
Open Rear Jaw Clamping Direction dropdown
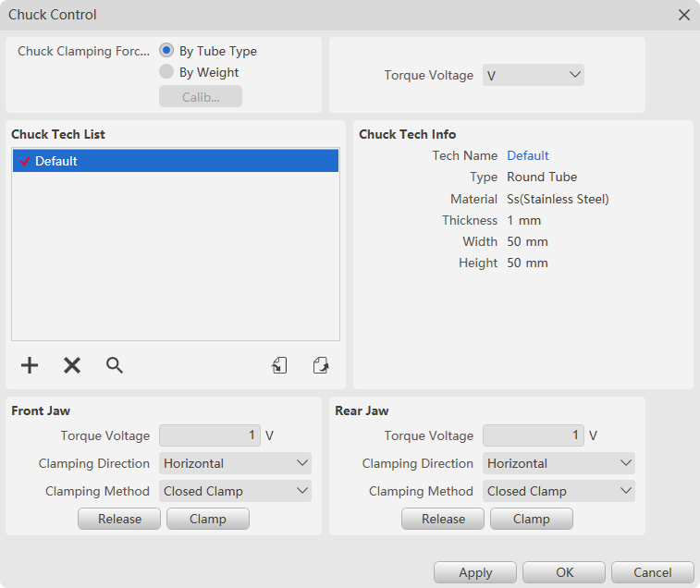coord(559,463)
